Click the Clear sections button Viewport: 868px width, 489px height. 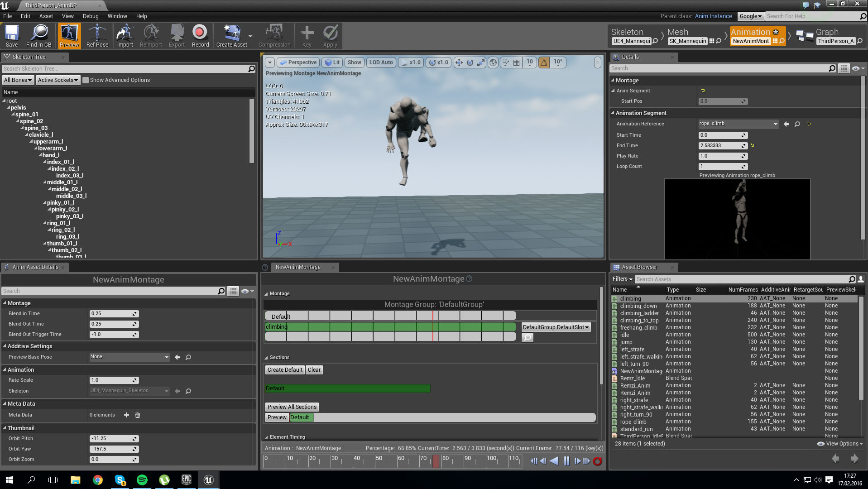[314, 370]
